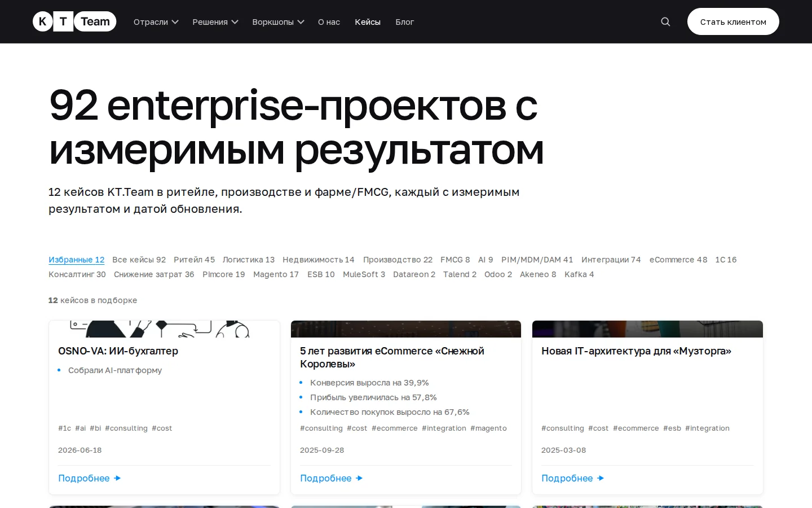Click the Стать клиентом button

point(733,21)
